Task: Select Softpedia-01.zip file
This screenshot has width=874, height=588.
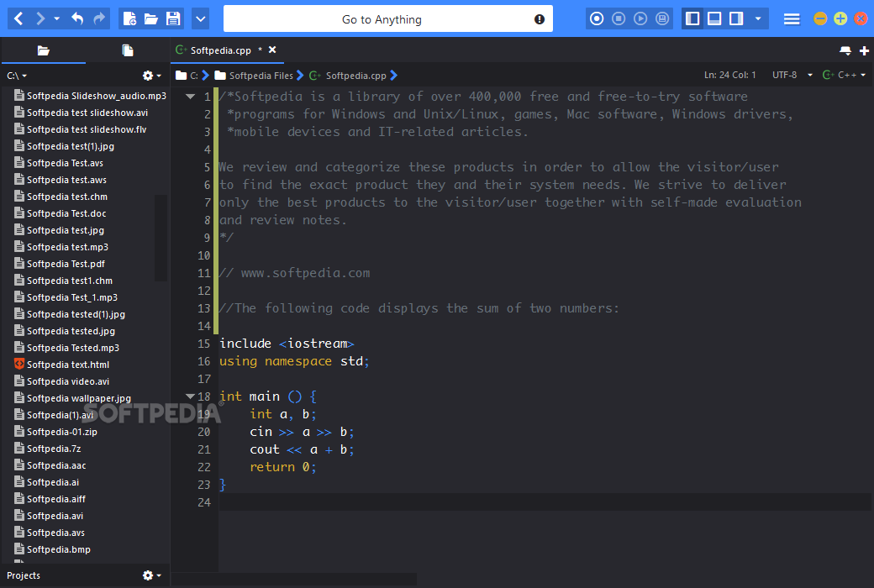Action: pos(55,432)
